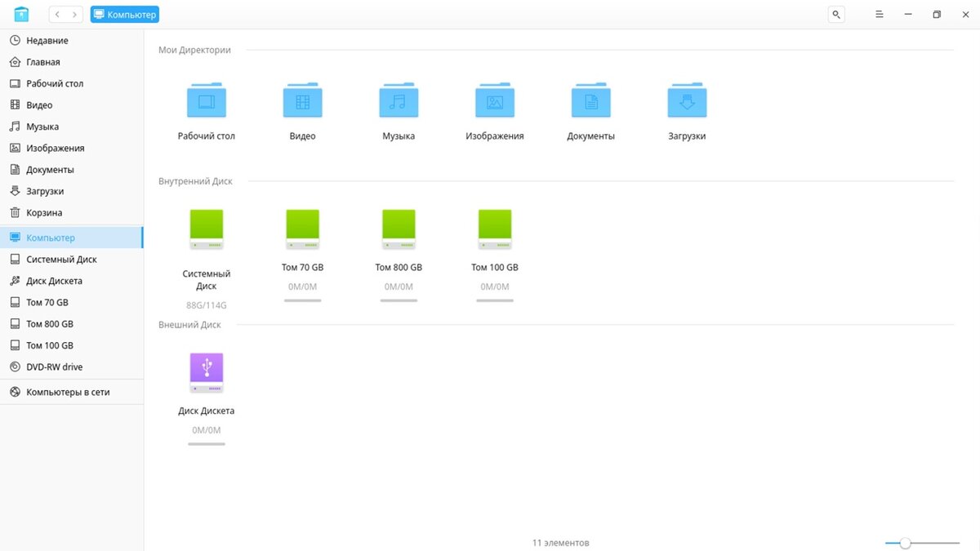
Task: Click the Внутренний Диск section header
Action: (x=195, y=181)
